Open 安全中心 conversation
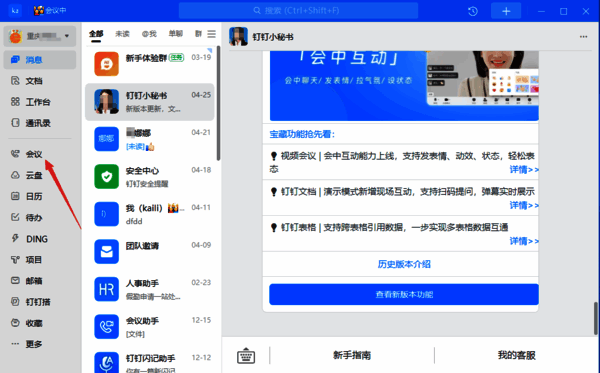 pyautogui.click(x=150, y=177)
